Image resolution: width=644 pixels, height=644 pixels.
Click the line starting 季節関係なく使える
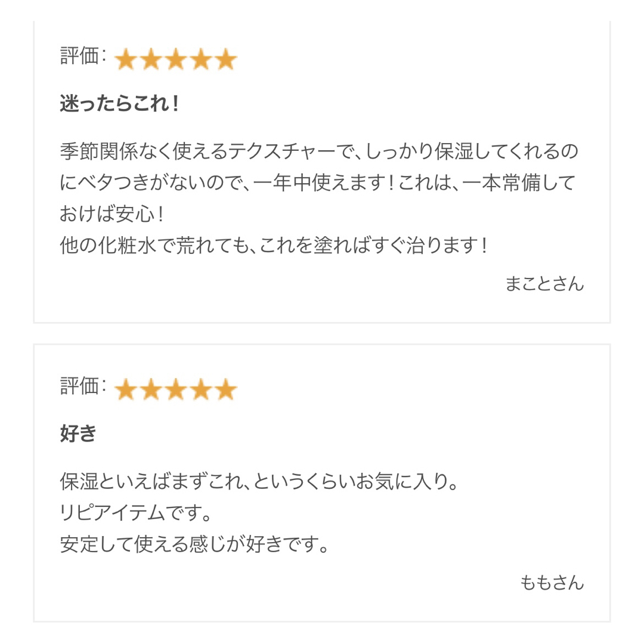(x=319, y=151)
